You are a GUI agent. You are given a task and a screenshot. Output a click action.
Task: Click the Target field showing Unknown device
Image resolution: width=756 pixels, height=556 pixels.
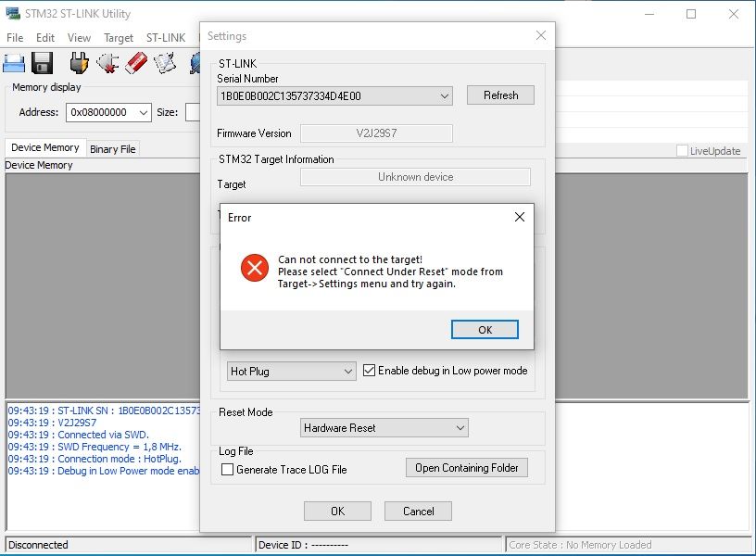(x=416, y=177)
